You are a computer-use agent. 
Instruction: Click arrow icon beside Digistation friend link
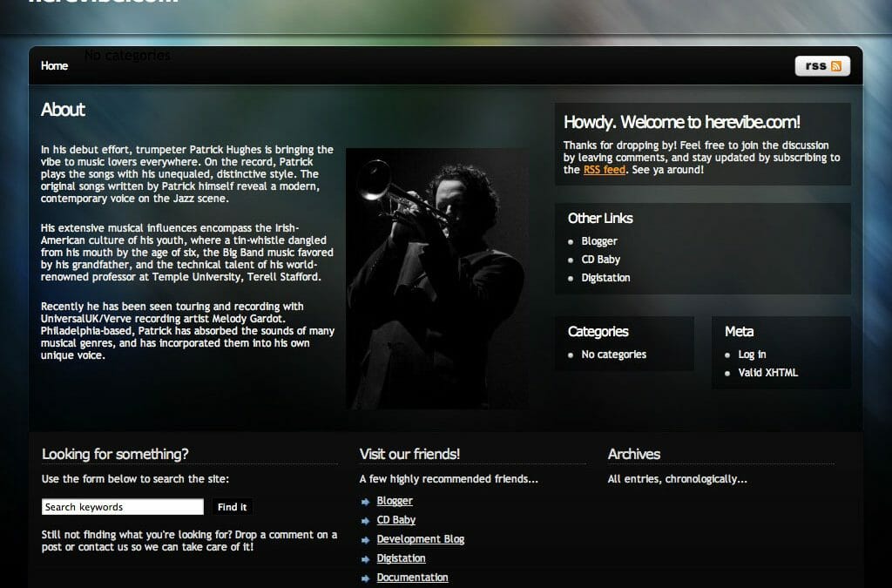[x=366, y=559]
